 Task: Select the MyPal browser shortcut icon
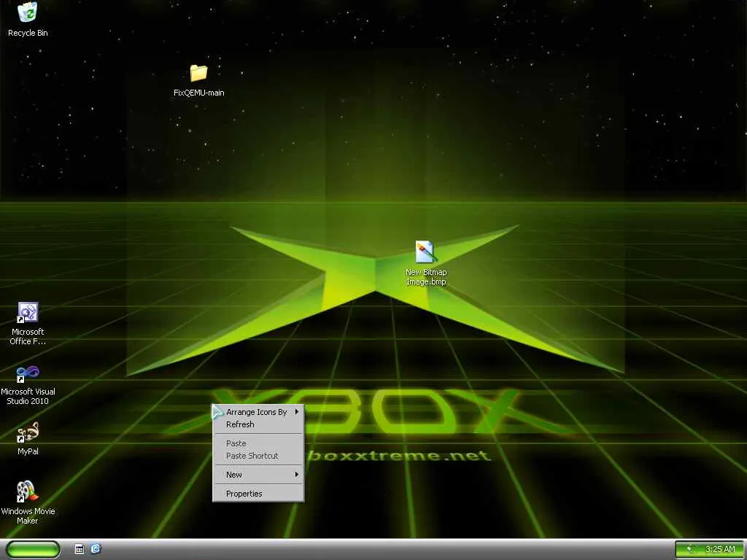pos(28,432)
